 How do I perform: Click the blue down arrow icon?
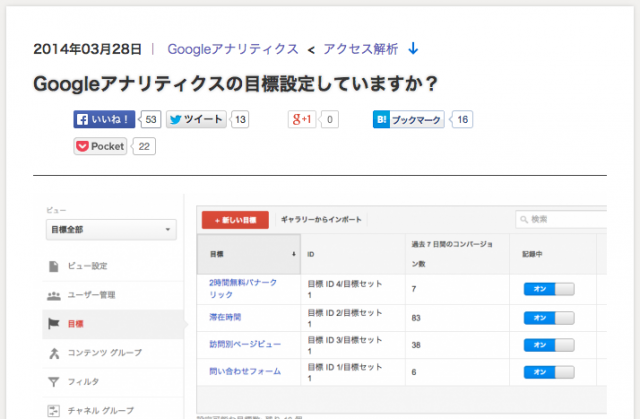click(413, 49)
